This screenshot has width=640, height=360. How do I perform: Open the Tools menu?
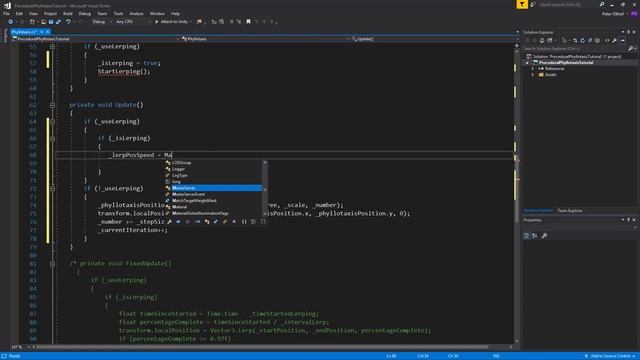point(118,13)
